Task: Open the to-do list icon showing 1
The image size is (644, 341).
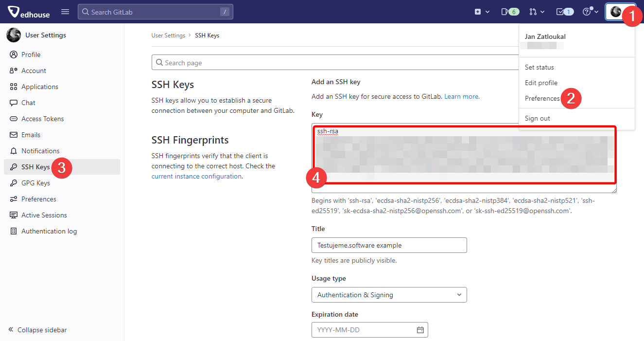Action: click(x=565, y=12)
